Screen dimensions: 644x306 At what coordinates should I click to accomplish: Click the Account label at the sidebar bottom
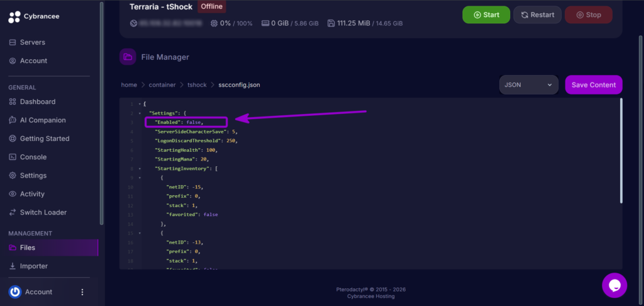[x=38, y=292]
